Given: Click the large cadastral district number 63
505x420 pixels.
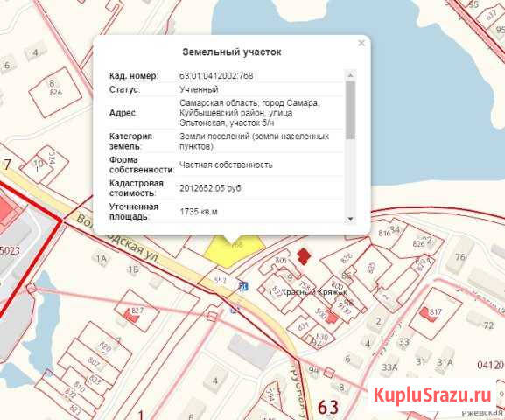Looking at the screenshot, I should click(x=328, y=407).
